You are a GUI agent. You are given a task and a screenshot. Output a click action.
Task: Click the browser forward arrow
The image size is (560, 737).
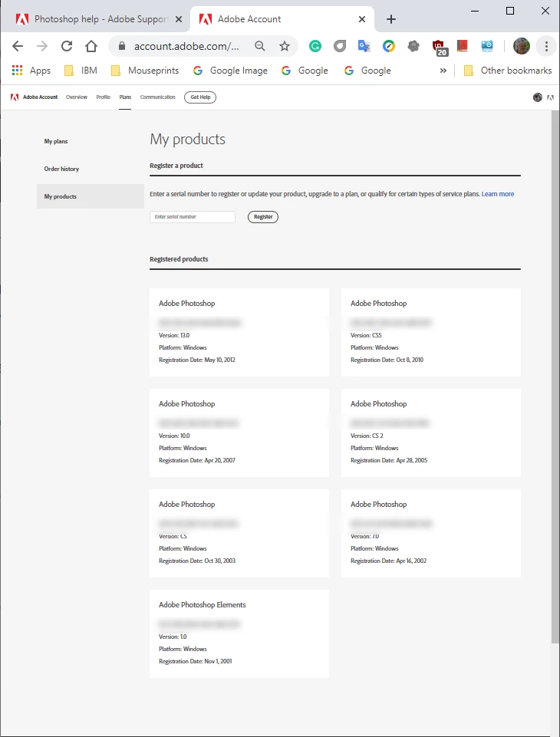(42, 46)
